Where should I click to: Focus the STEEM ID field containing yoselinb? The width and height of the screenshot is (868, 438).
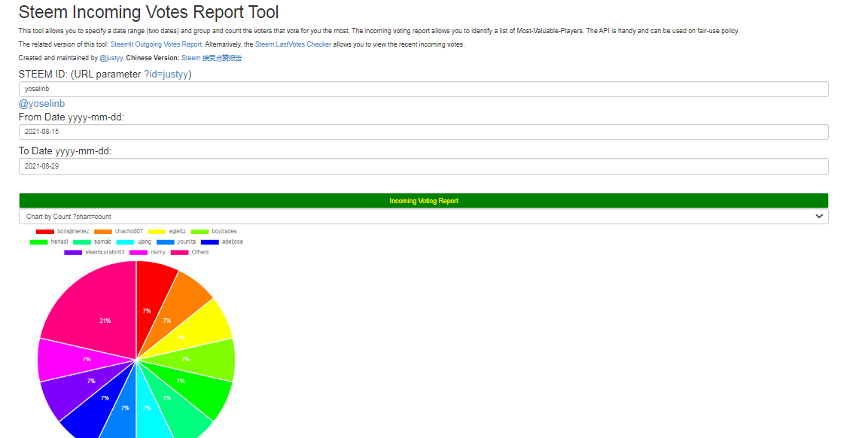pos(424,89)
